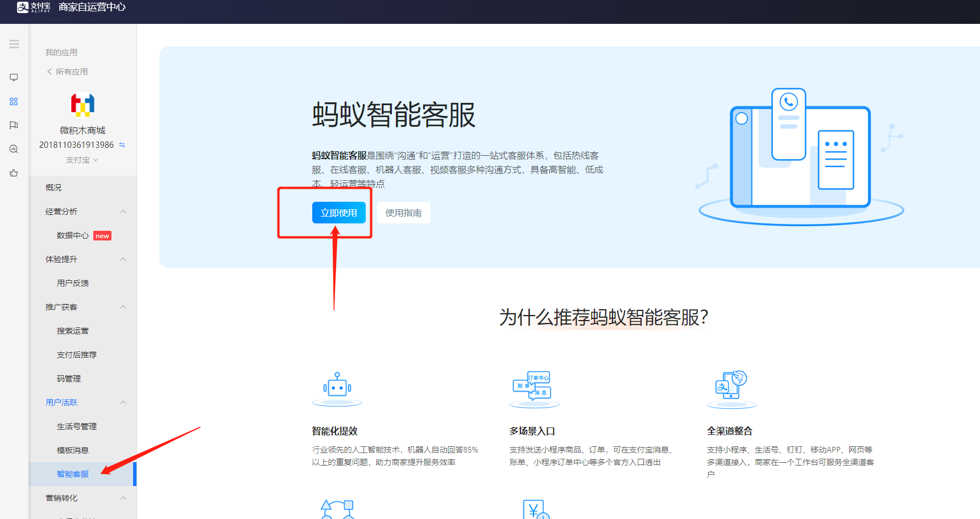The height and width of the screenshot is (519, 980).
Task: Click the chat bubbles icon above 多场景入口
Action: pos(535,389)
